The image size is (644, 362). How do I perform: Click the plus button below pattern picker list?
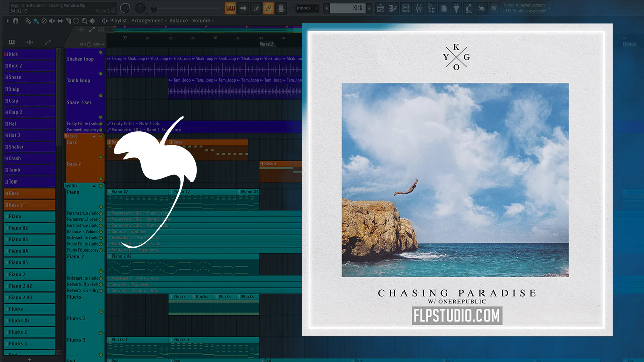(30, 359)
